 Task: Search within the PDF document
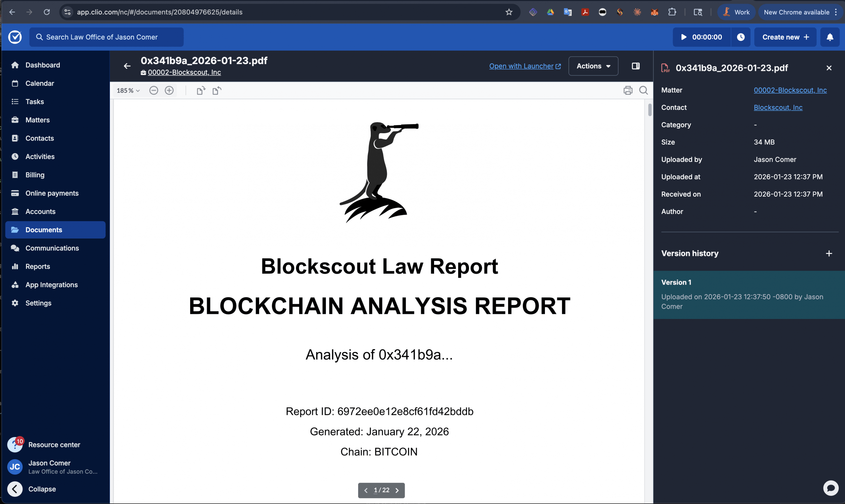point(643,90)
